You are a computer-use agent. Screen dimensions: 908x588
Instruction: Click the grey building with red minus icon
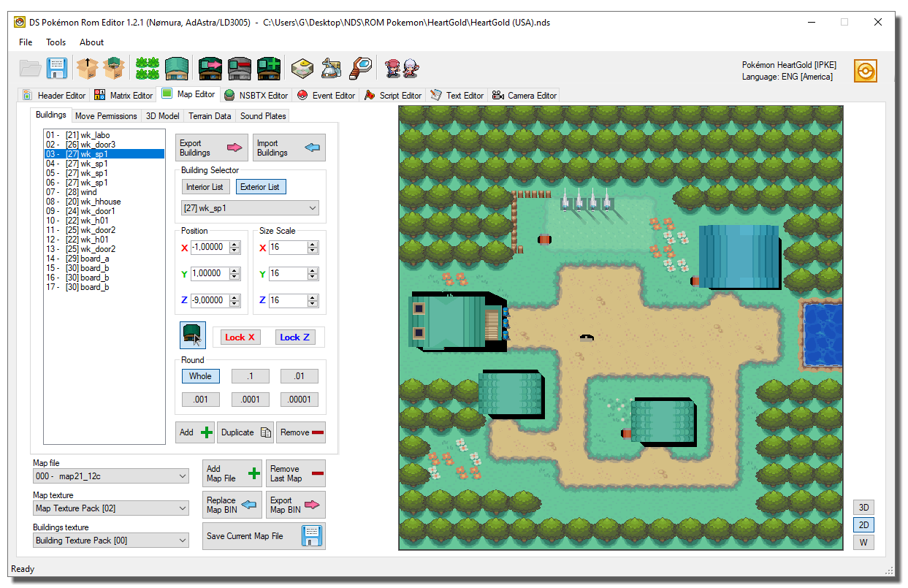click(x=239, y=69)
